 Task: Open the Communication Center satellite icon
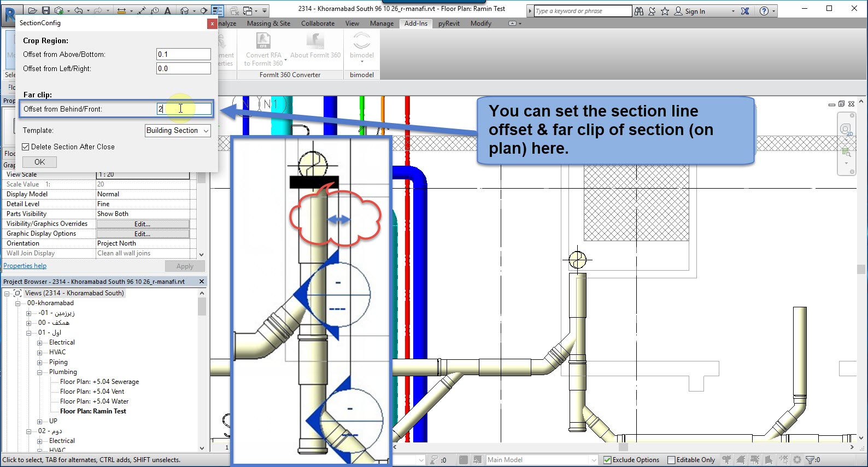(652, 11)
